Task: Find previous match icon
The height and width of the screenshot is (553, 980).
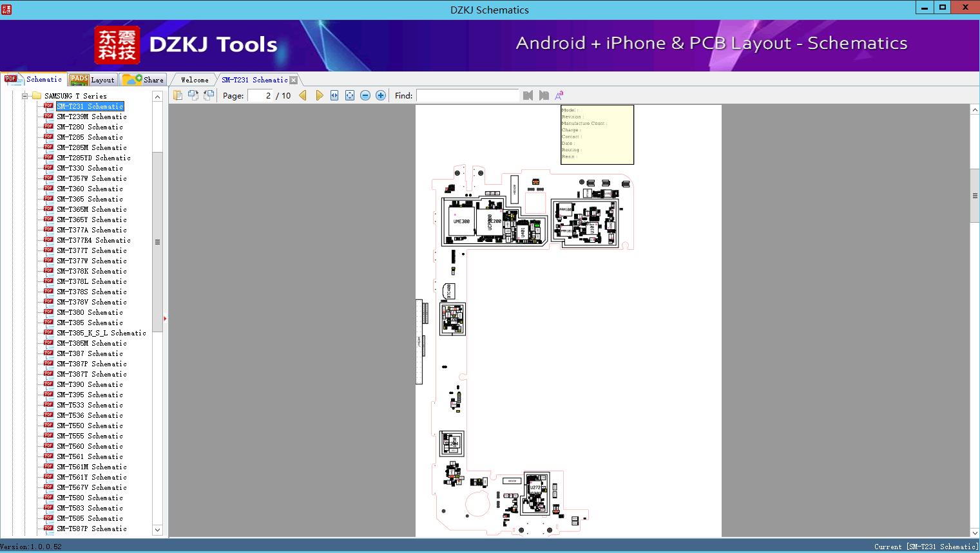Action: tap(528, 95)
